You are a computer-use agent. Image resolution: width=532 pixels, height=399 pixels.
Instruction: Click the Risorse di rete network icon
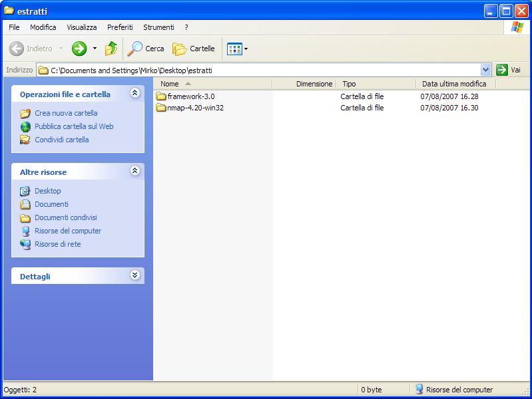tap(25, 244)
